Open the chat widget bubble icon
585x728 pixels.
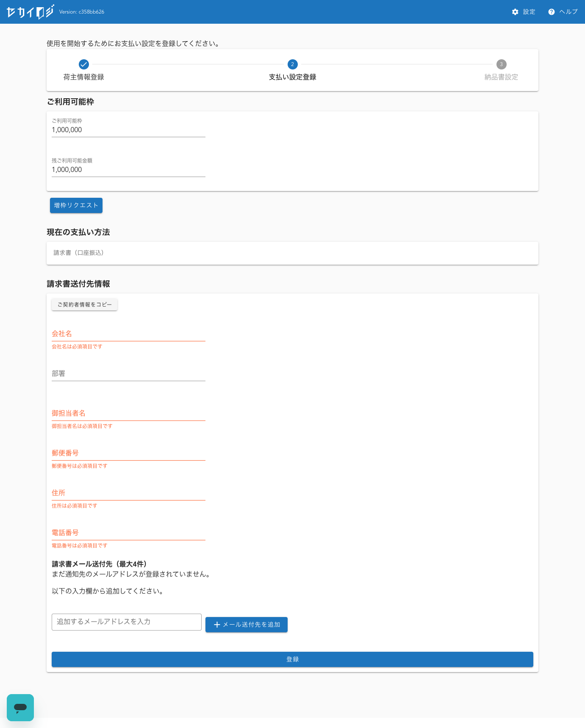[20, 707]
